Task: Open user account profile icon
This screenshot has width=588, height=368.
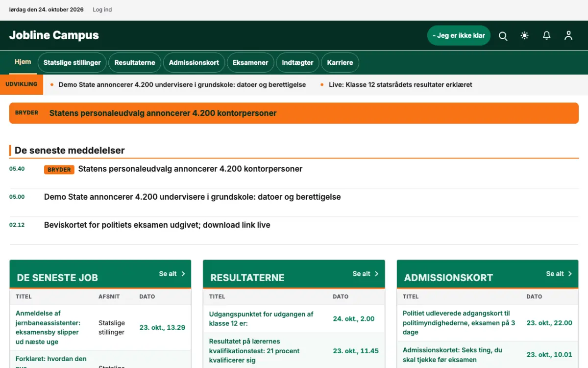Action: pos(568,36)
